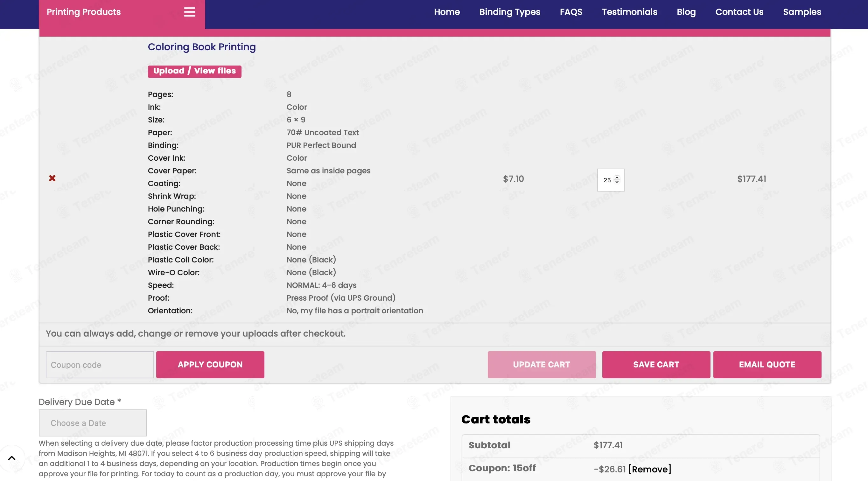The height and width of the screenshot is (481, 868).
Task: Visit the Testimonials page
Action: [629, 12]
